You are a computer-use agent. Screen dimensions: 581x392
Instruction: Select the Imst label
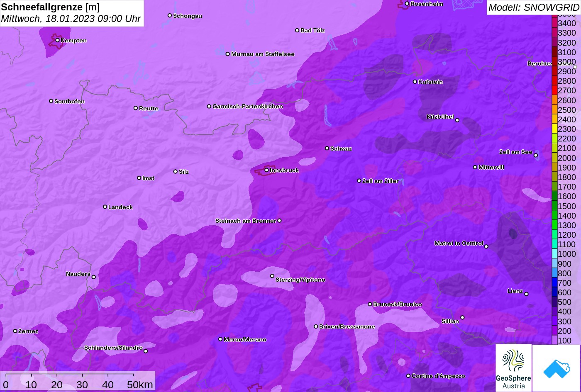(148, 178)
